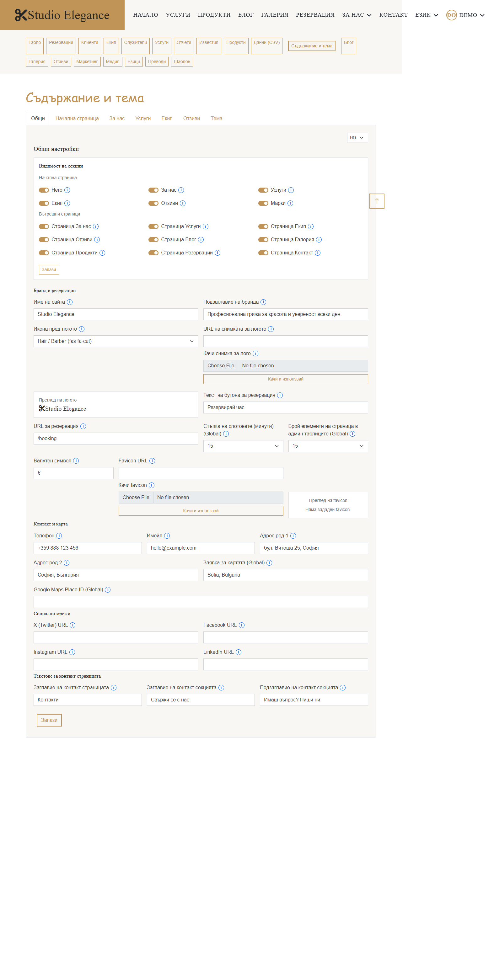
Task: Show info for X (Twitter) URL
Action: tap(72, 625)
